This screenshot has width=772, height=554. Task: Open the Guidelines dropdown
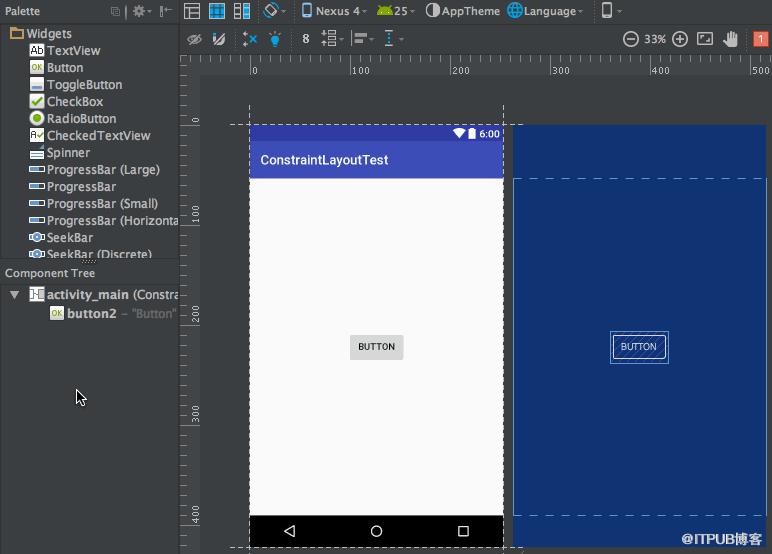click(x=393, y=38)
